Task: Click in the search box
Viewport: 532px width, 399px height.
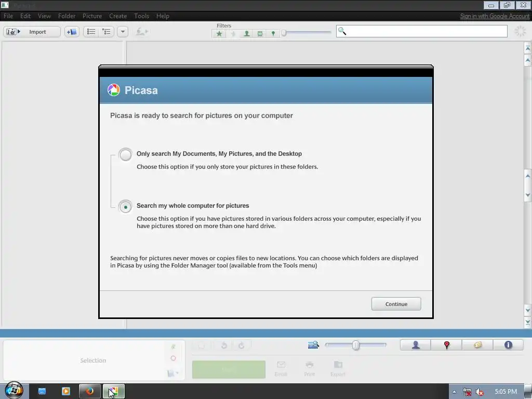Action: tap(422, 31)
